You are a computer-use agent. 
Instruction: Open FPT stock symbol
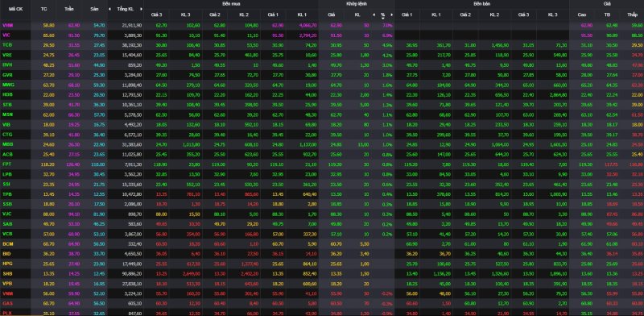click(x=7, y=164)
